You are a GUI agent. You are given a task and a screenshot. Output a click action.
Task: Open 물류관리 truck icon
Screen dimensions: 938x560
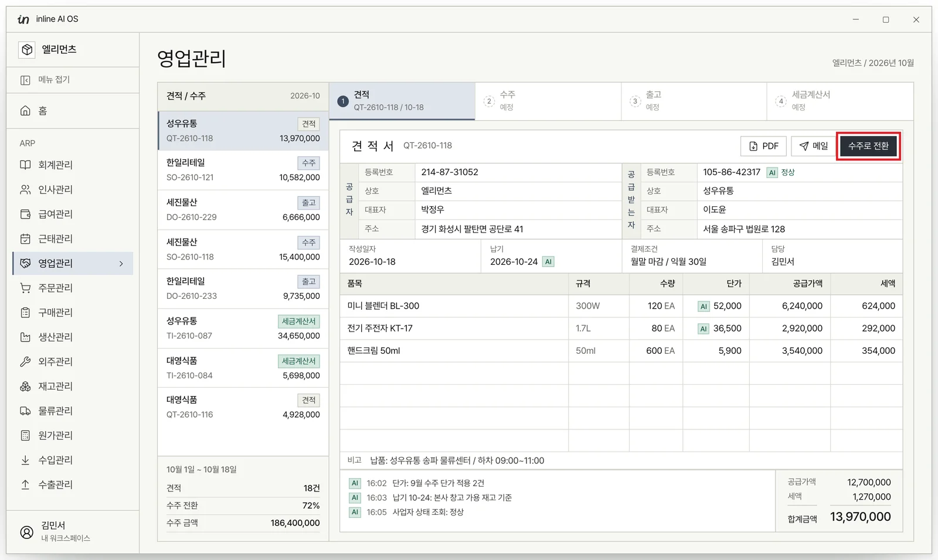(x=25, y=411)
